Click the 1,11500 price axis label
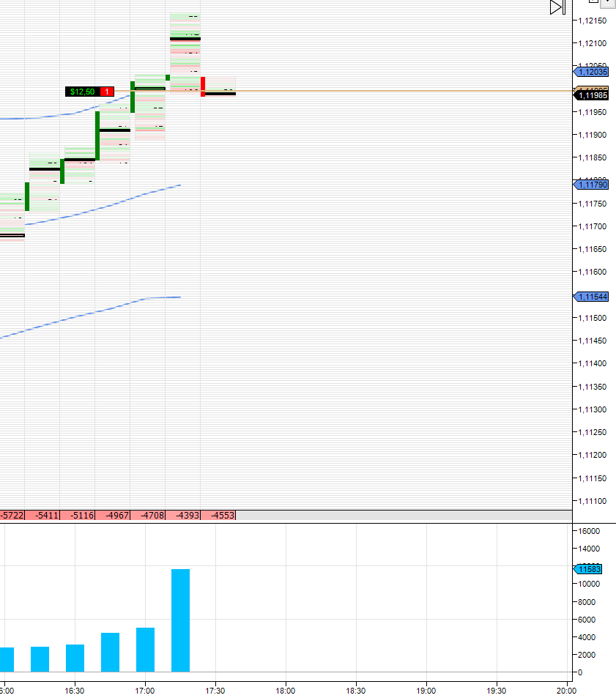 [x=593, y=318]
